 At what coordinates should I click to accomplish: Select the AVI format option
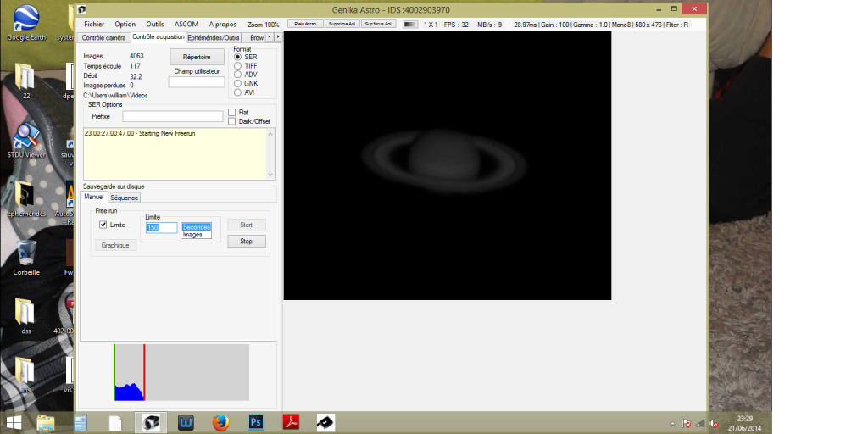coord(237,92)
